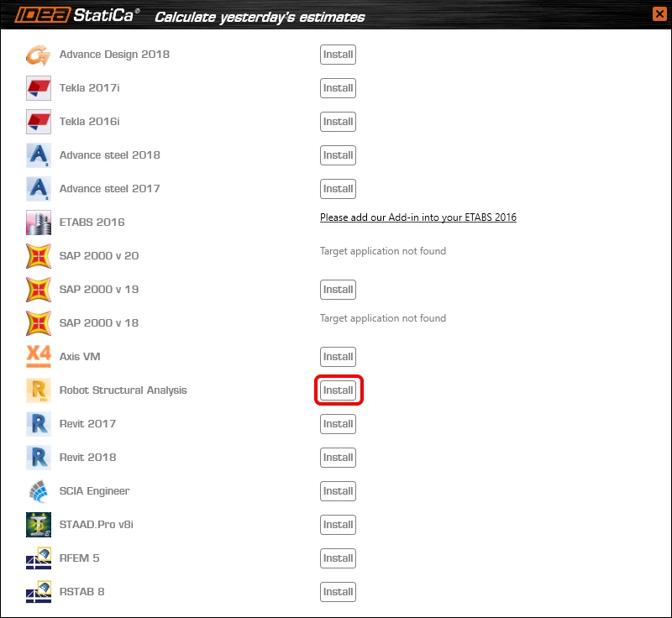Click the Robot Structural Analysis icon
Screen dimensions: 672x618
pyautogui.click(x=38, y=390)
